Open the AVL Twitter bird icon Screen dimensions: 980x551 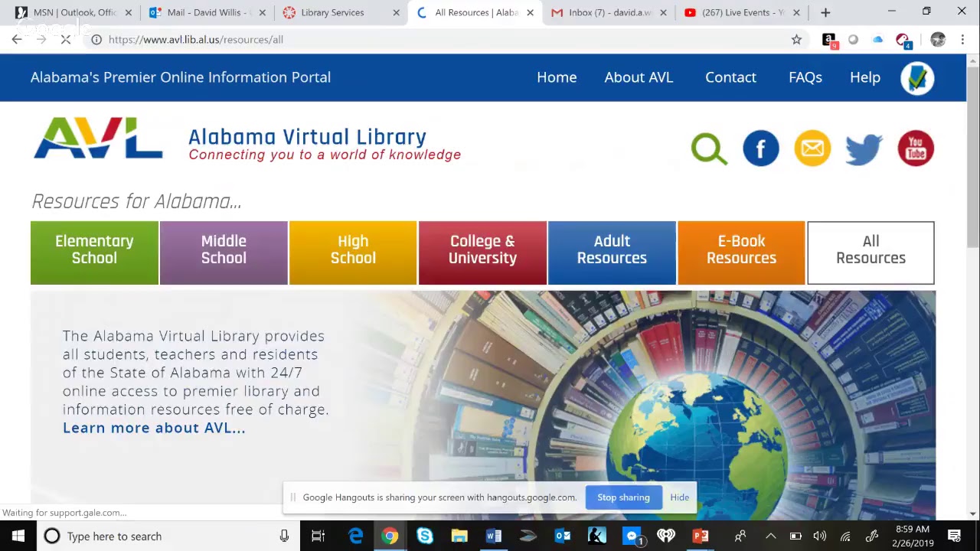pyautogui.click(x=864, y=148)
